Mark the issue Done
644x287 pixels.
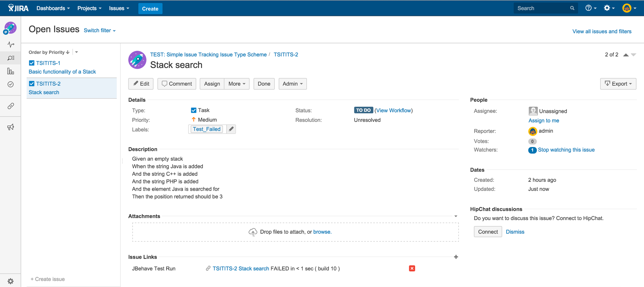click(x=264, y=84)
